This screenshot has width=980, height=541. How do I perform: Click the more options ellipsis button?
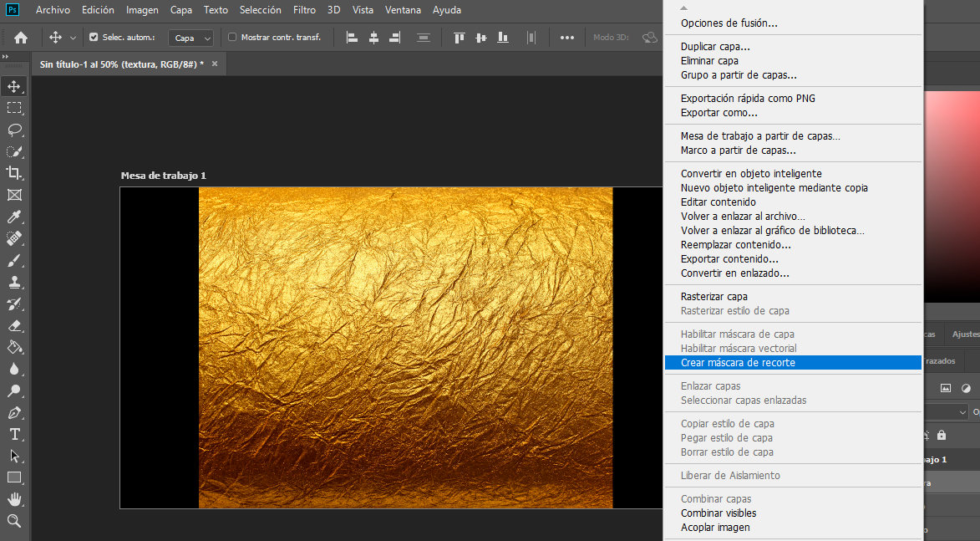pos(567,38)
